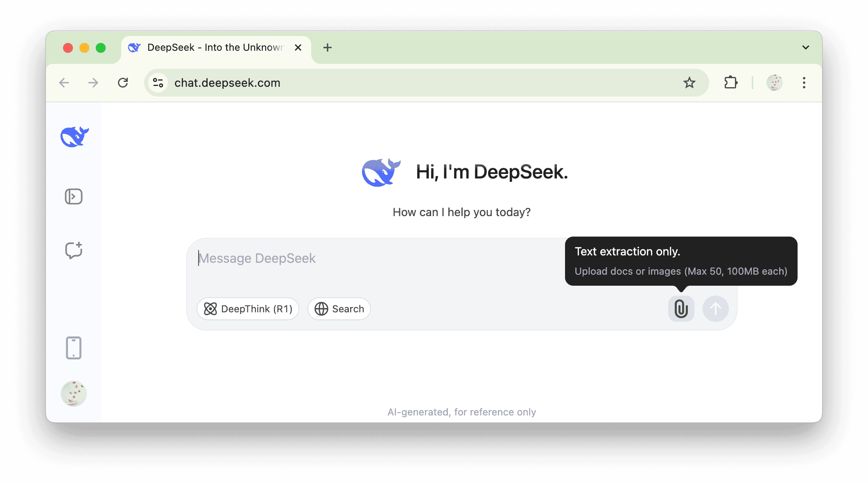Click the green maximize window button

coord(101,48)
